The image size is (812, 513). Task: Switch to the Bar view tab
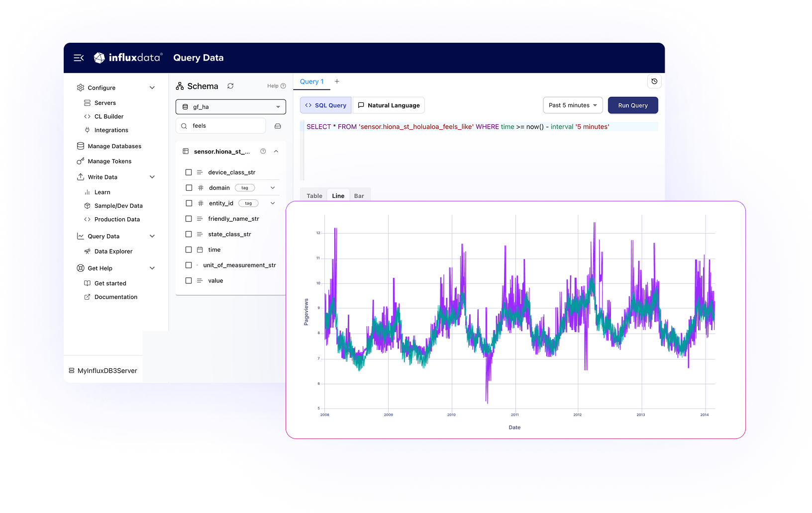[x=359, y=196]
